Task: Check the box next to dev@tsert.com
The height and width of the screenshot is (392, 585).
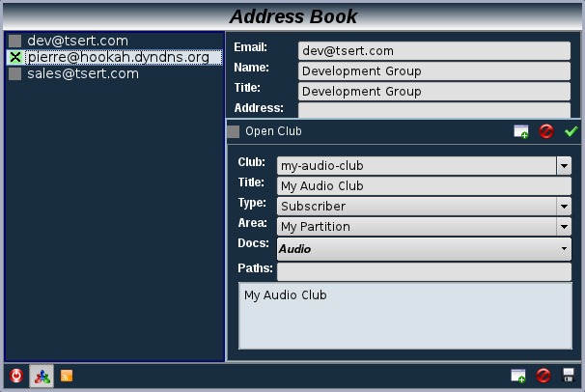Action: (x=14, y=42)
